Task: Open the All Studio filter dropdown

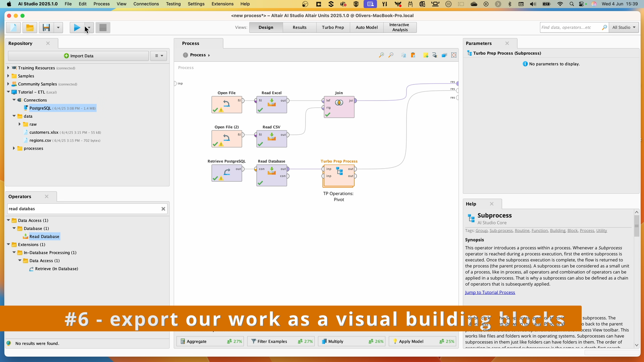Action: [624, 27]
